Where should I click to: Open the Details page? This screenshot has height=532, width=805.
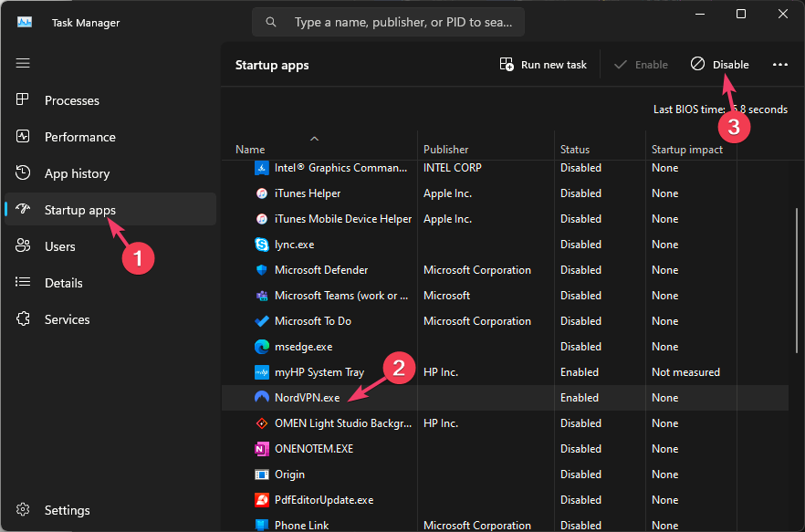pos(110,283)
